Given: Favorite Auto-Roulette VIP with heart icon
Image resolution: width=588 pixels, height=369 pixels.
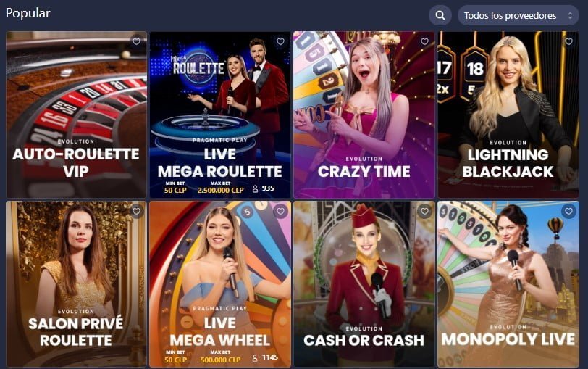Looking at the screenshot, I should pos(136,41).
